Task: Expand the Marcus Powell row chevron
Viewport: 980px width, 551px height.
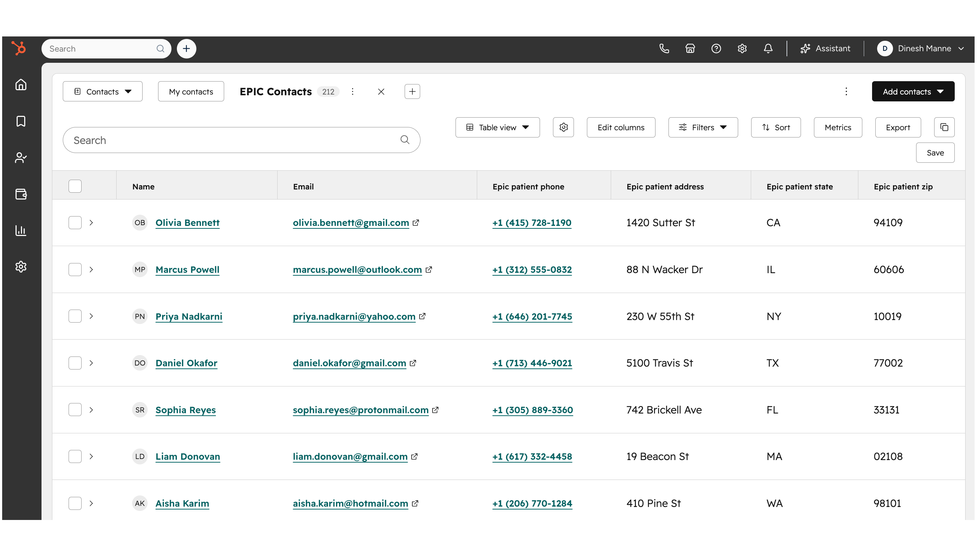Action: pyautogui.click(x=91, y=270)
